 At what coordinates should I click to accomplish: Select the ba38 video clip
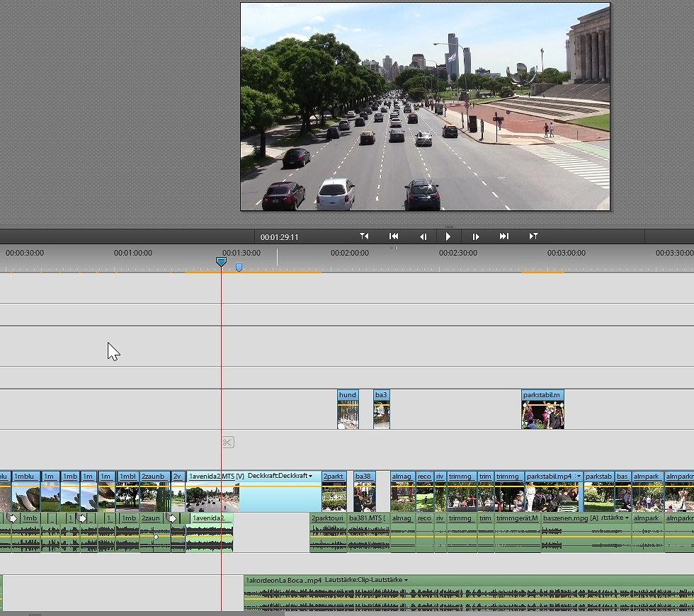point(365,491)
